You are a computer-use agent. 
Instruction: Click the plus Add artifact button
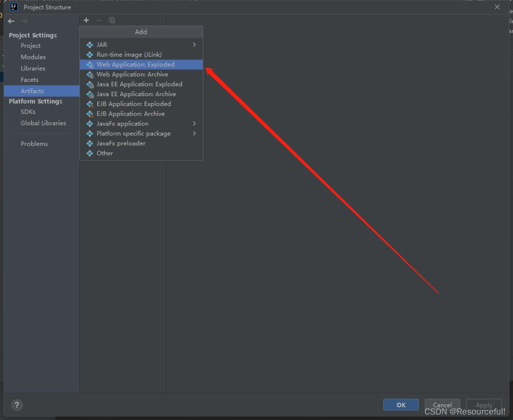[x=86, y=20]
